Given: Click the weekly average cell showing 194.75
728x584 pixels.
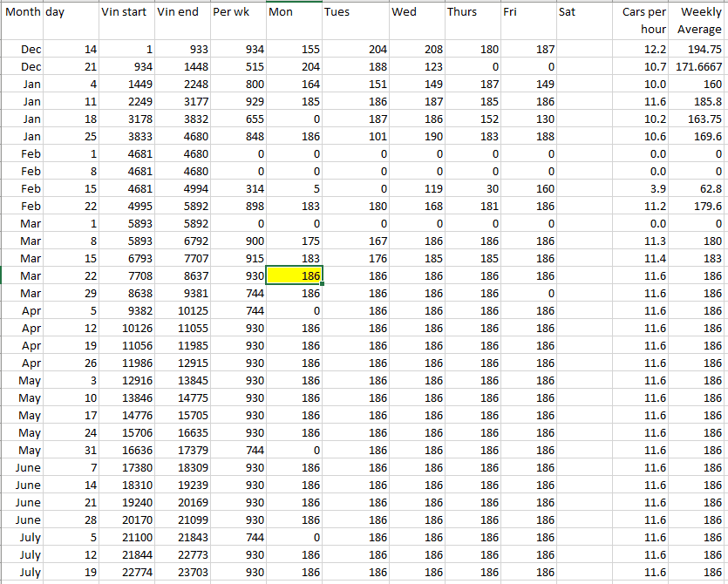Looking at the screenshot, I should click(699, 50).
